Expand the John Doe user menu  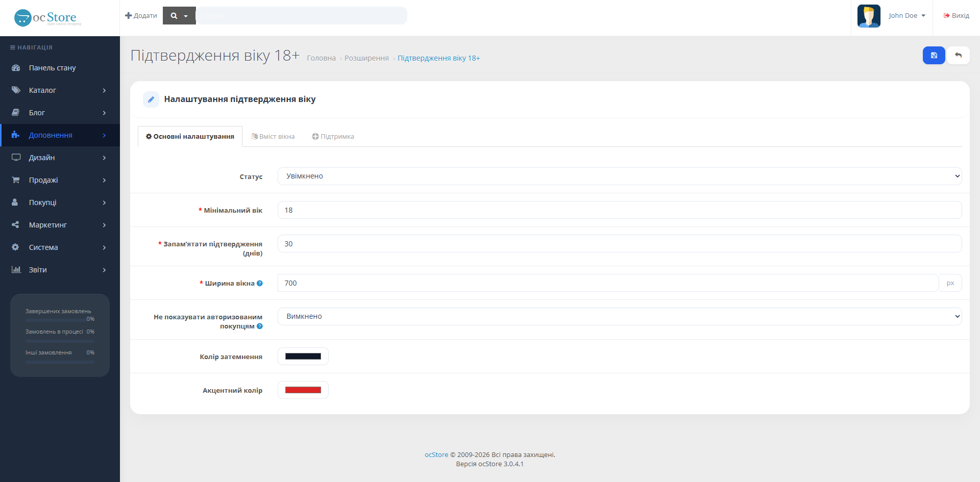coord(907,15)
